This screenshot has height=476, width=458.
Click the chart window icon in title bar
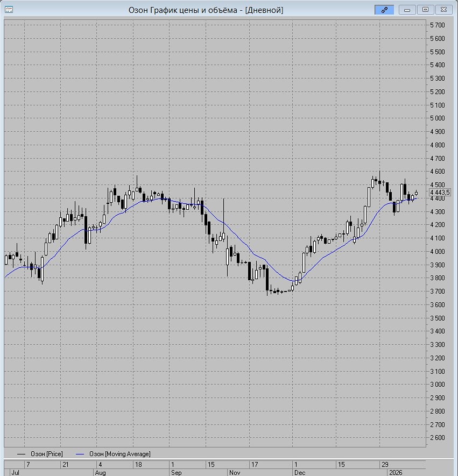click(9, 10)
